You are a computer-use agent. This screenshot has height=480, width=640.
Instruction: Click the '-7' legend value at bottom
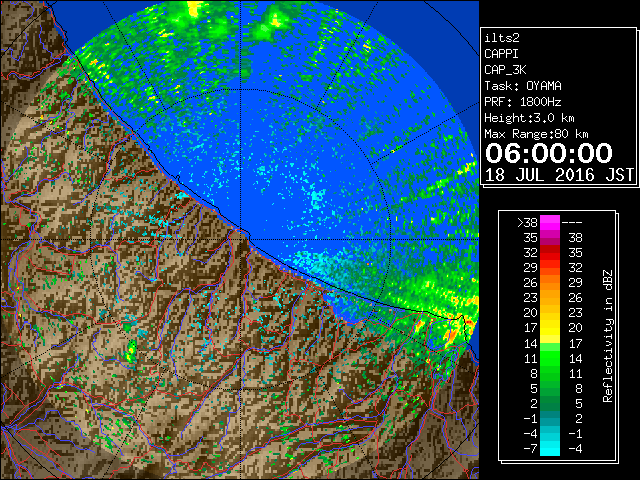(530, 448)
